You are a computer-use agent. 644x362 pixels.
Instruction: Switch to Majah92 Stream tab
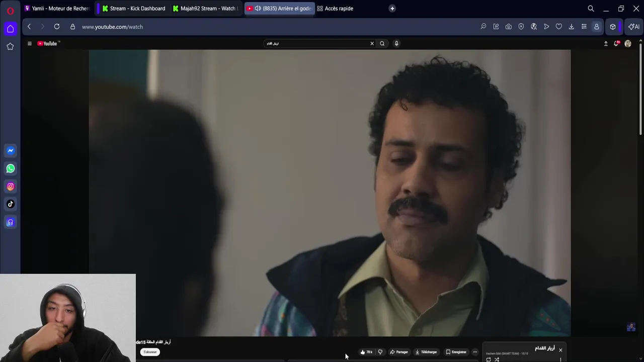[x=205, y=9]
